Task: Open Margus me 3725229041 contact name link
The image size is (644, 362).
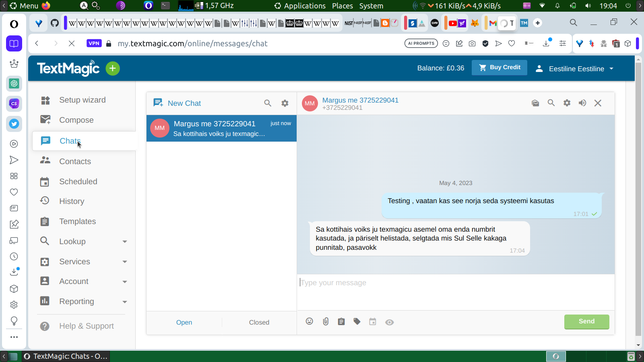Action: pos(360,100)
